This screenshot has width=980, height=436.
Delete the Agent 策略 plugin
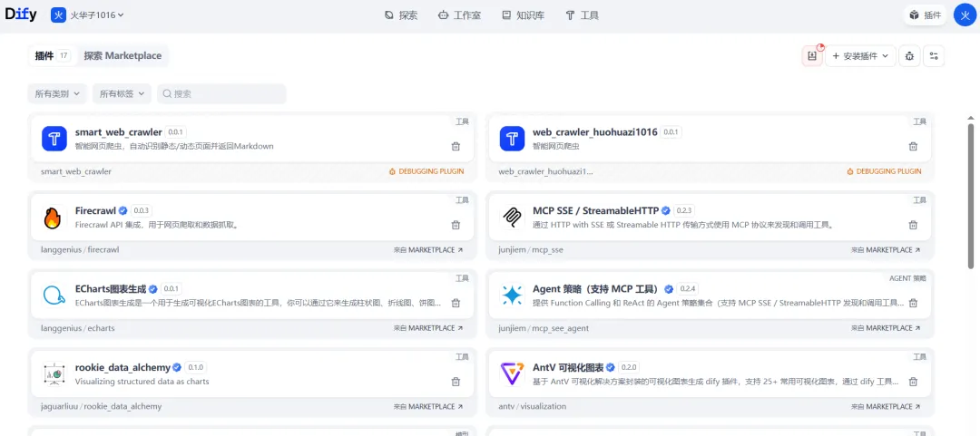coord(913,303)
